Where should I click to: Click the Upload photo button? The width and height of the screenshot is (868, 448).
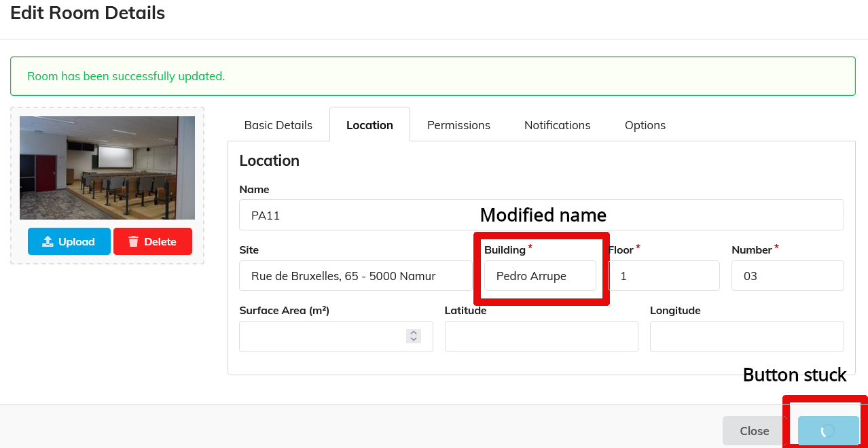click(x=68, y=241)
